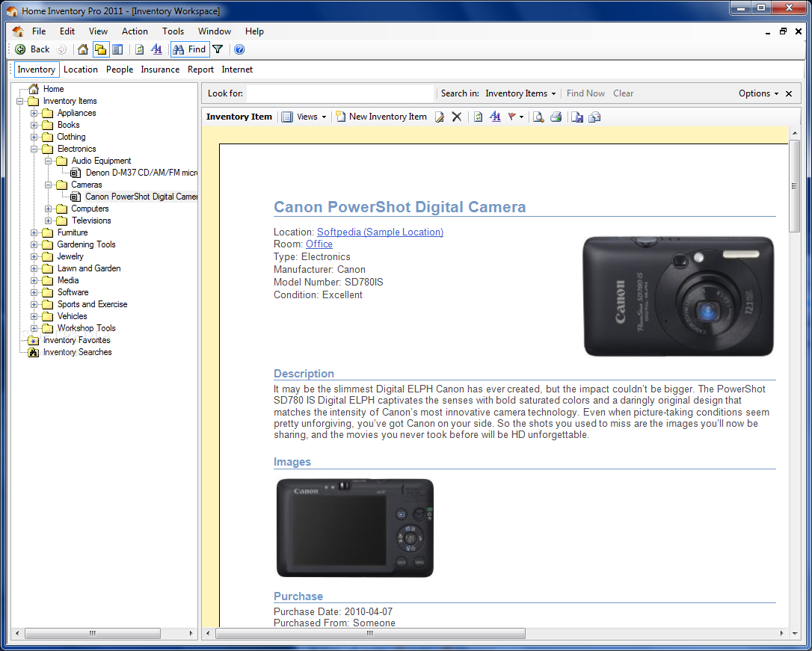Edit the item with pencil icon
Screen dimensions: 812x651
[x=440, y=117]
